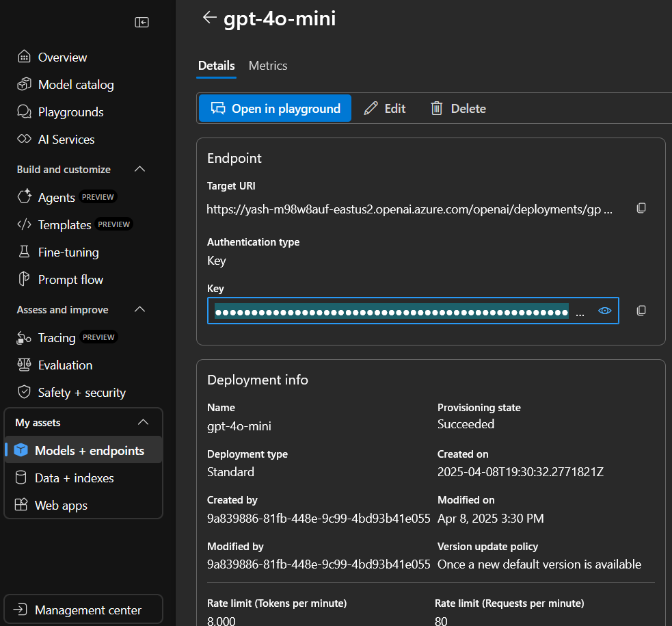Select the Details tab
Viewport: 672px width, 626px height.
pyautogui.click(x=216, y=66)
